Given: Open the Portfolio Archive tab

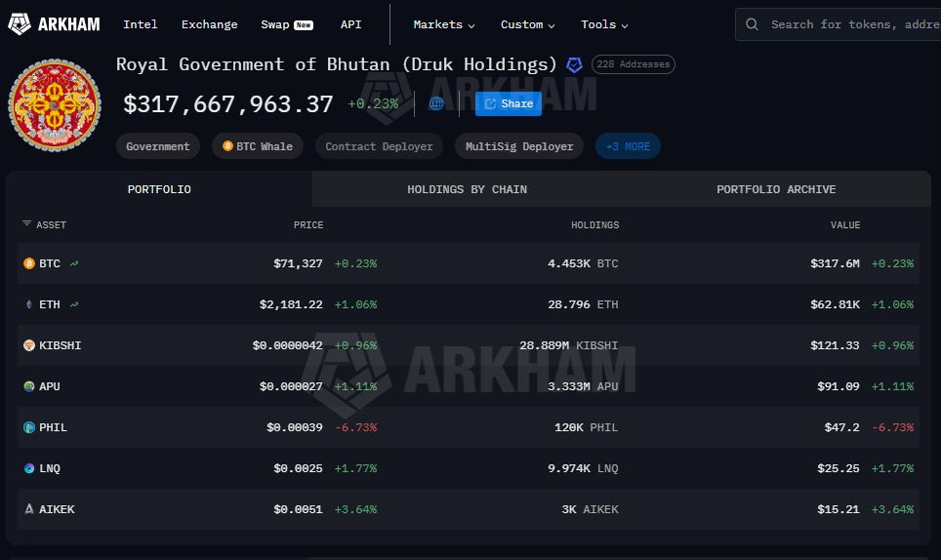Looking at the screenshot, I should 776,189.
